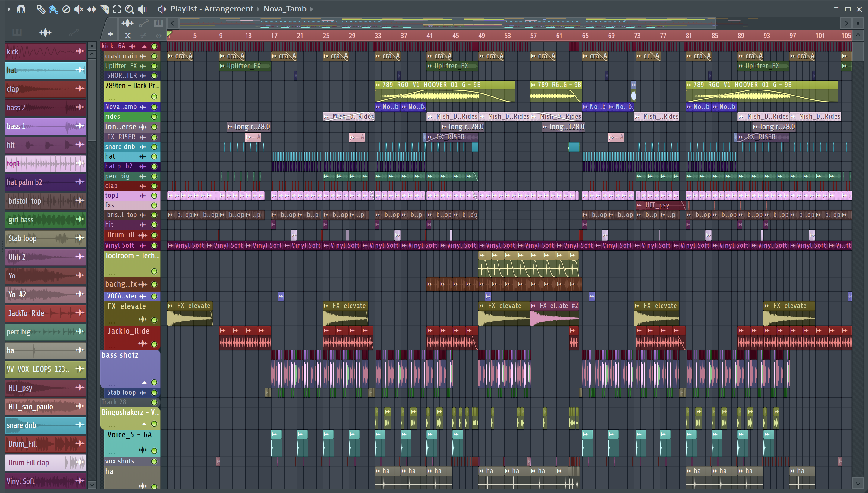Show audio clips in the picker
Image resolution: width=868 pixels, height=493 pixels.
tap(45, 33)
